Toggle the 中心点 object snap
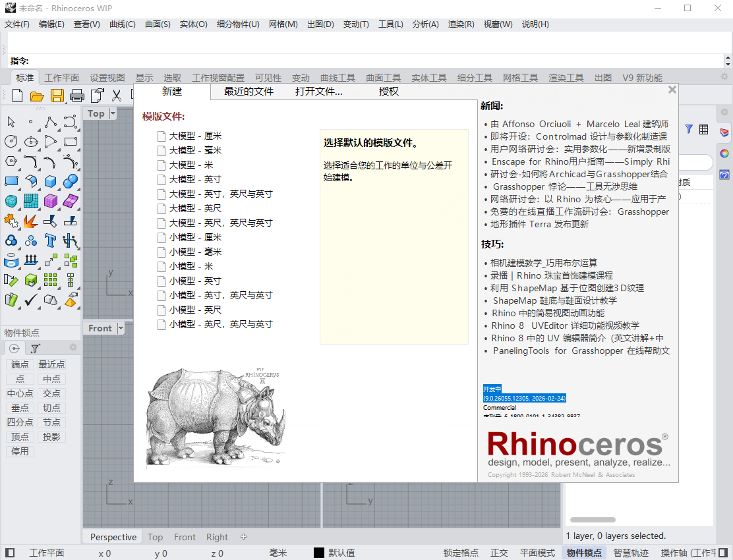Screen dimensions: 733x560 [20, 393]
